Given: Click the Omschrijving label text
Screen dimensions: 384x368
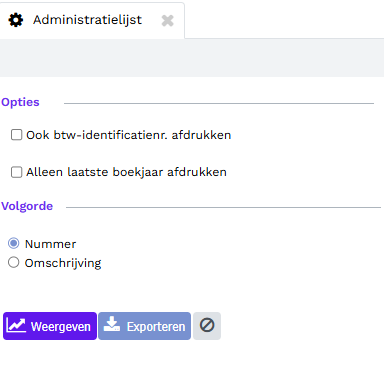Looking at the screenshot, I should tap(63, 263).
